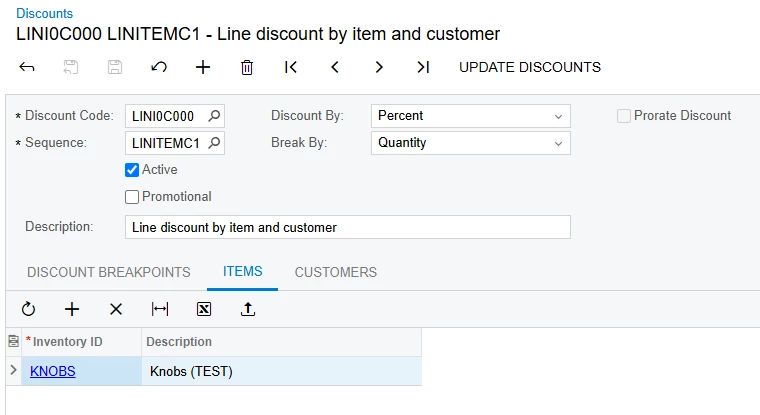
Task: Toggle the Prorate Discount checkbox
Action: [624, 116]
